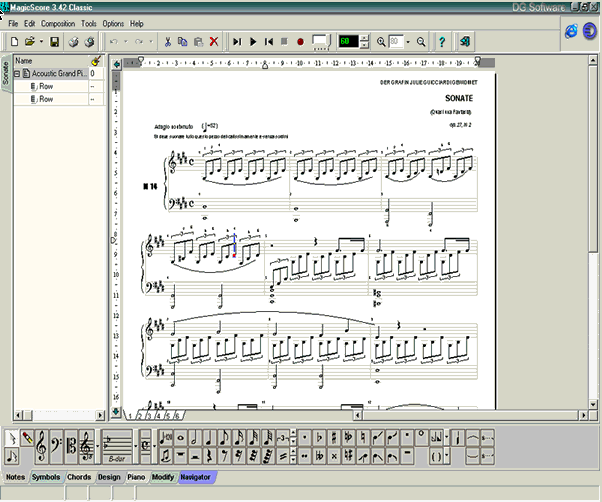Apply a sharp accidental

tap(334, 438)
